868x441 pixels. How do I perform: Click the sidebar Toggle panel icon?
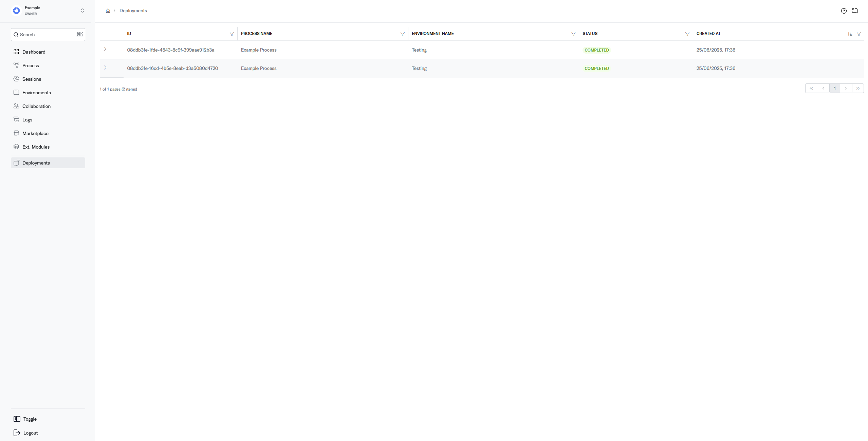point(17,419)
